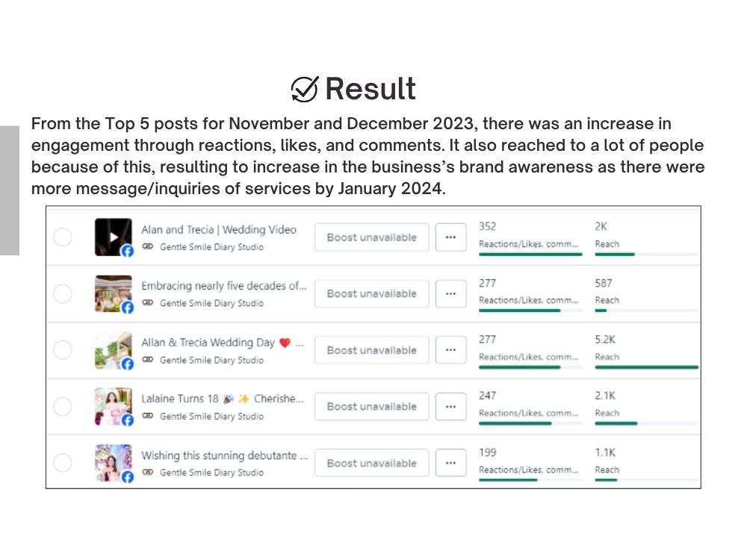Click the link icon beside Wedding Video studio name
Viewport: 747px width, 560px height.
coord(148,246)
